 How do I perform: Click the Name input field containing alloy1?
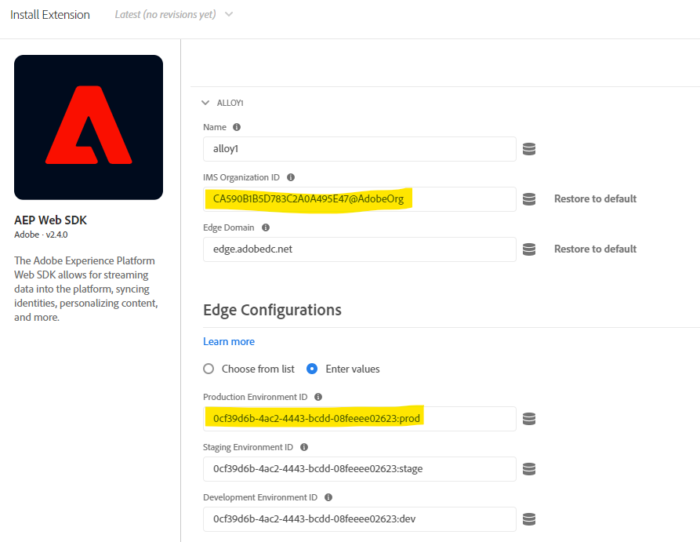click(x=359, y=149)
